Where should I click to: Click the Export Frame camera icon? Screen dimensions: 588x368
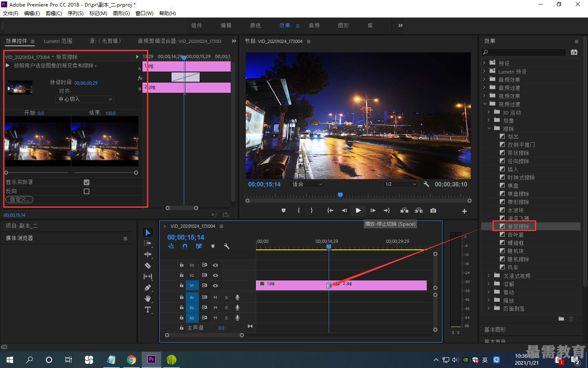pos(433,211)
